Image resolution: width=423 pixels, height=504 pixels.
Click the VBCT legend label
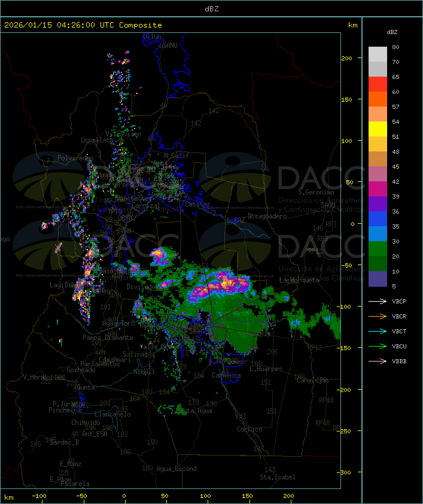click(399, 332)
